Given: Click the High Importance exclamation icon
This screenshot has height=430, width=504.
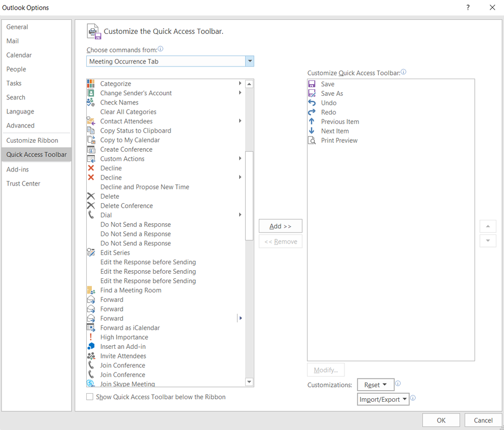Looking at the screenshot, I should pyautogui.click(x=91, y=337).
